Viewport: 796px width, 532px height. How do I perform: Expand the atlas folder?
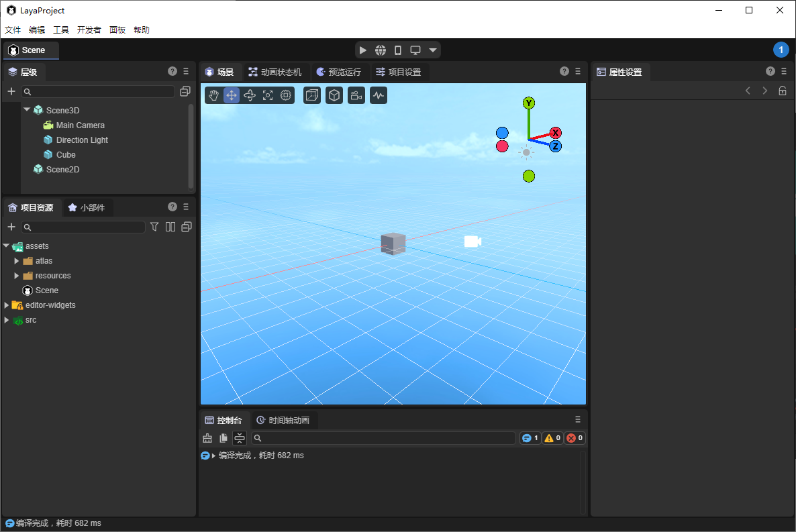tap(17, 260)
